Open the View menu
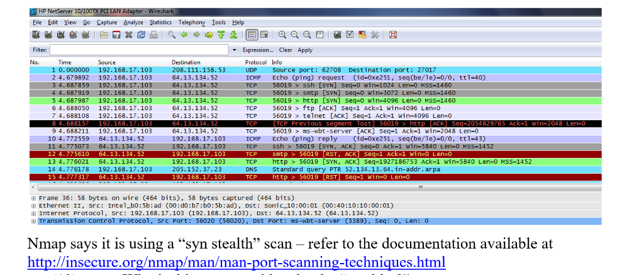Viewport: 644px width, 275px height. [70, 23]
